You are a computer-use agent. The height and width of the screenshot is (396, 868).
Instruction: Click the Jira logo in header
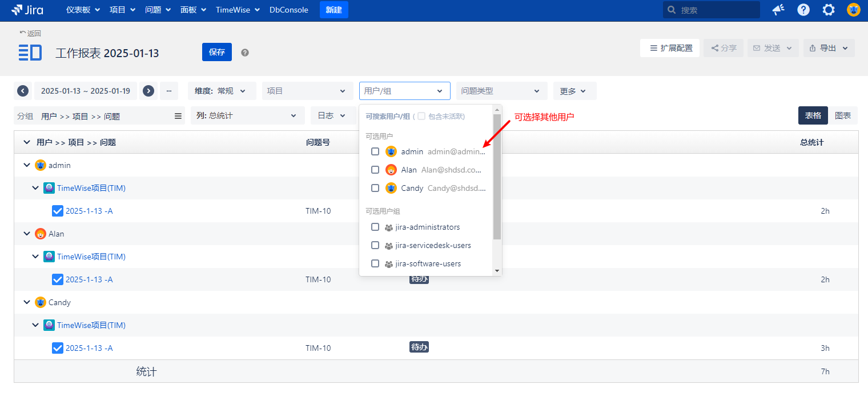click(27, 10)
